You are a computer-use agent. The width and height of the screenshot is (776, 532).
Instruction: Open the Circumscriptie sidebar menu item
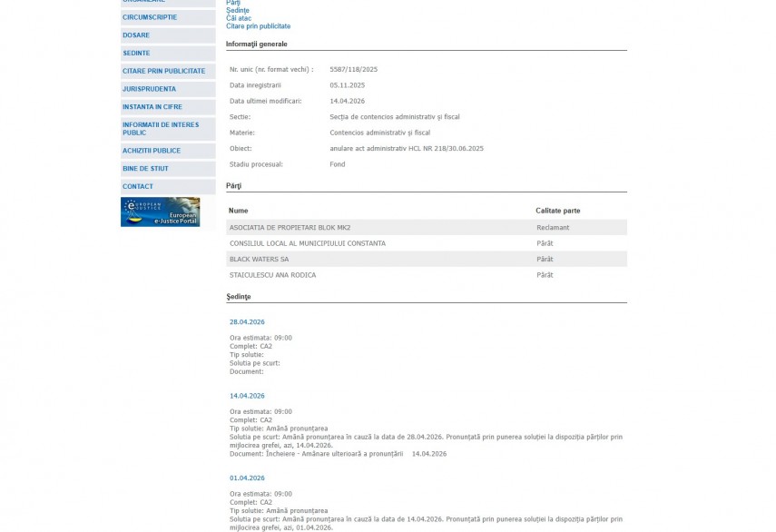pos(150,17)
